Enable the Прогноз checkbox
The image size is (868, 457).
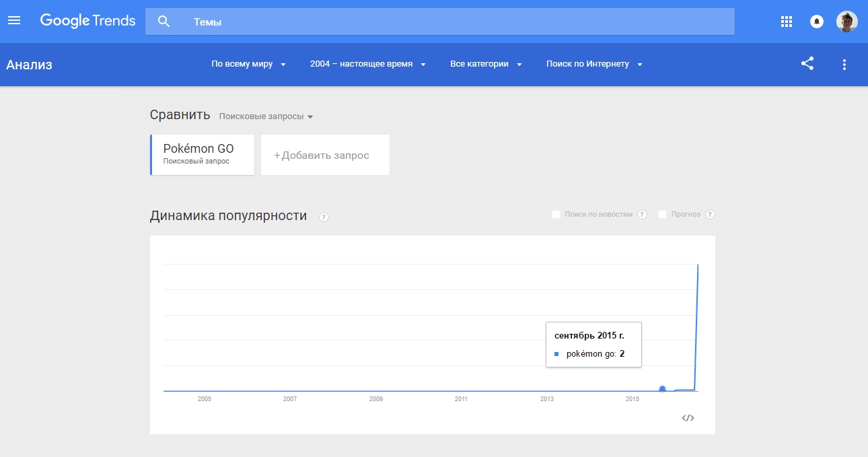(662, 214)
